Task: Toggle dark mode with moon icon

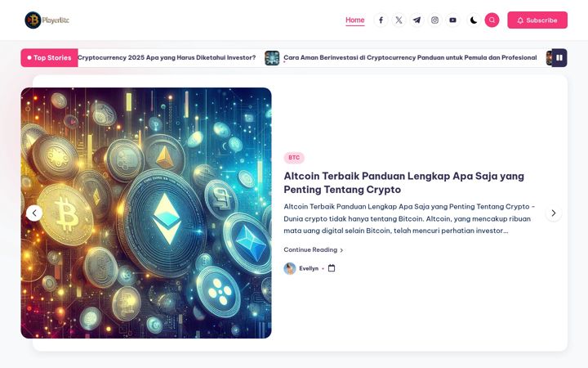Action: (x=474, y=20)
